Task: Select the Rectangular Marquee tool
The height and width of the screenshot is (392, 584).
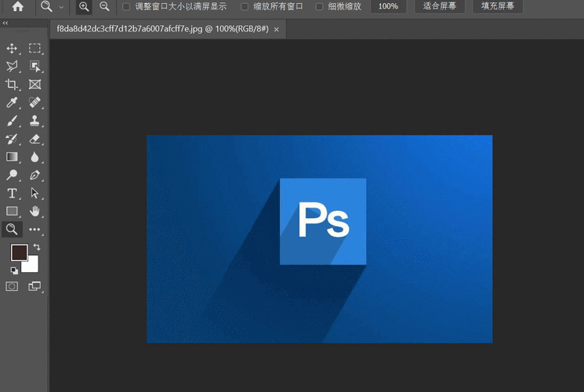Action: [34, 49]
